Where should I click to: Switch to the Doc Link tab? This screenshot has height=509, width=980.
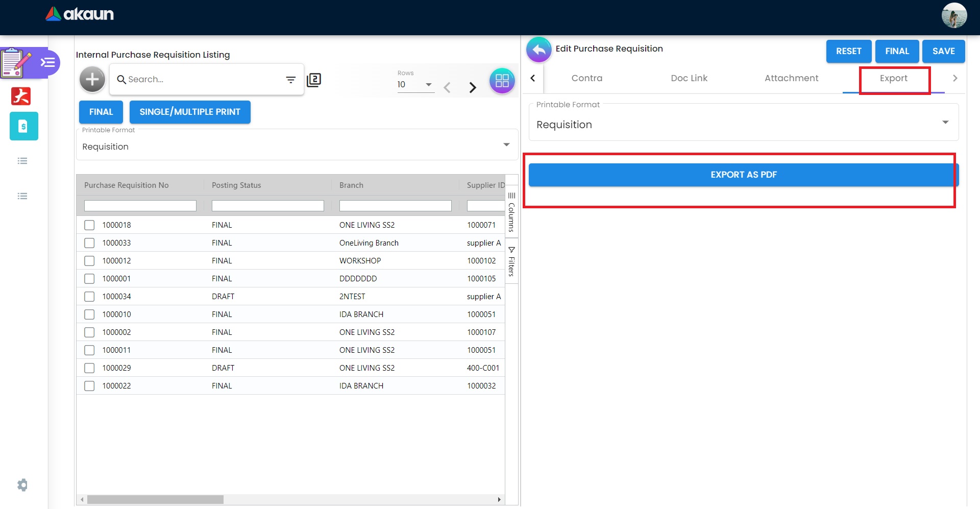point(689,78)
